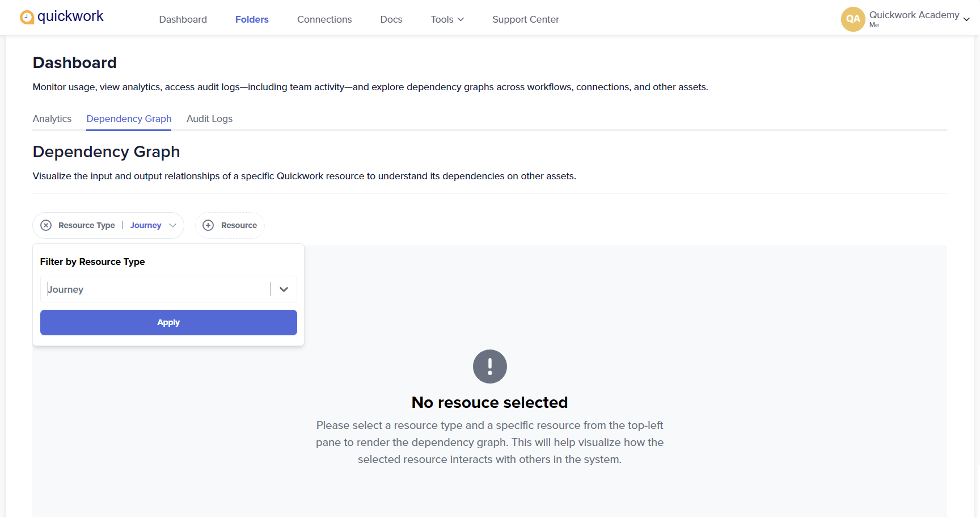The image size is (980, 518).
Task: Click the 'No resouce selected' heading
Action: tap(490, 402)
